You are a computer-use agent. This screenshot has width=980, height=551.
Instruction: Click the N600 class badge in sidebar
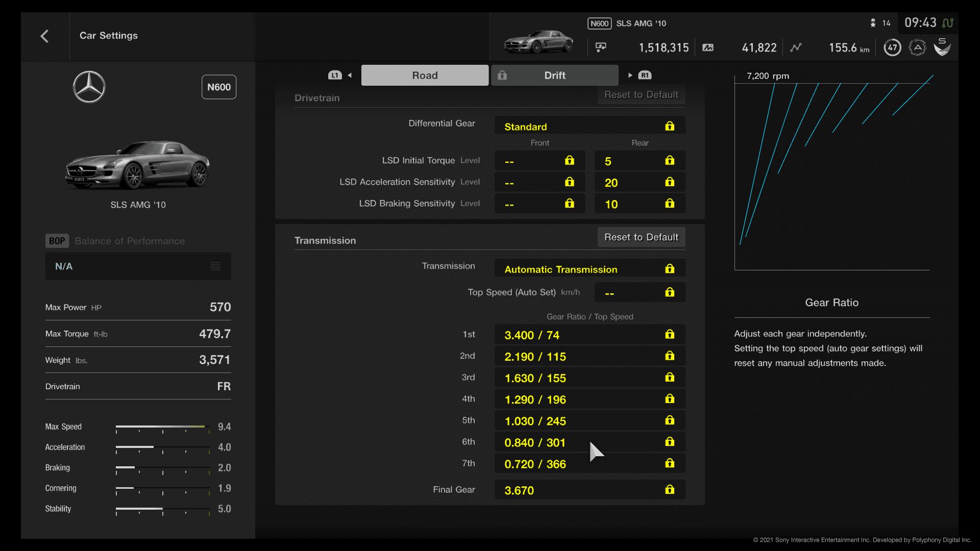218,87
